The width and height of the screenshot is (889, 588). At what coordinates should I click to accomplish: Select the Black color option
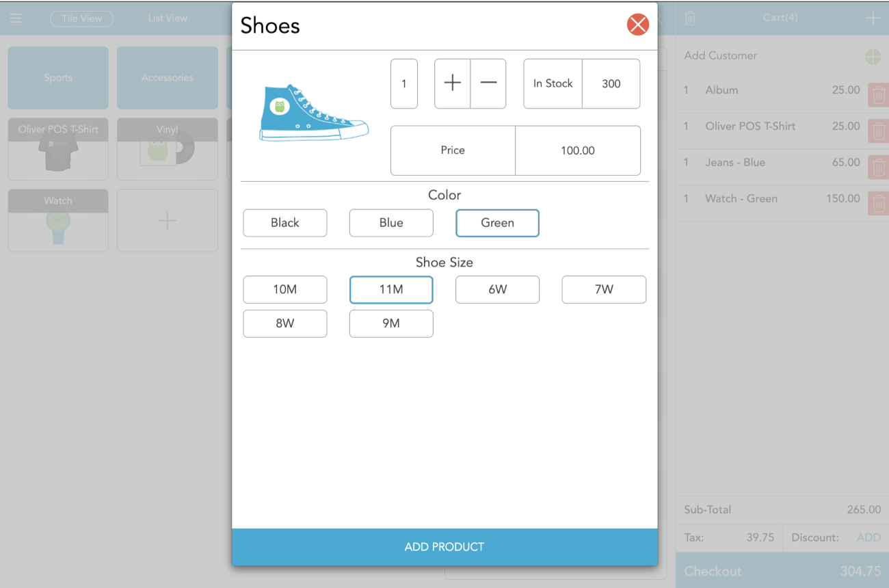(285, 223)
